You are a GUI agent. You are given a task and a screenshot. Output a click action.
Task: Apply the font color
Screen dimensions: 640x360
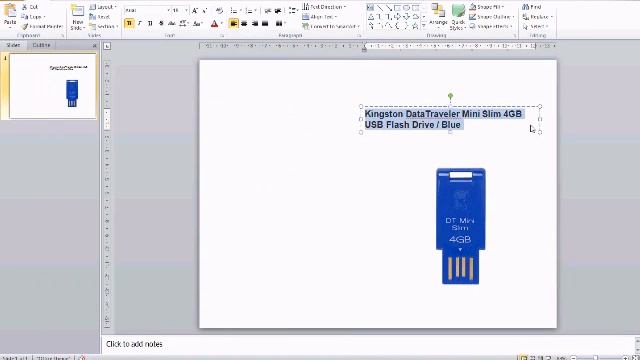point(214,24)
